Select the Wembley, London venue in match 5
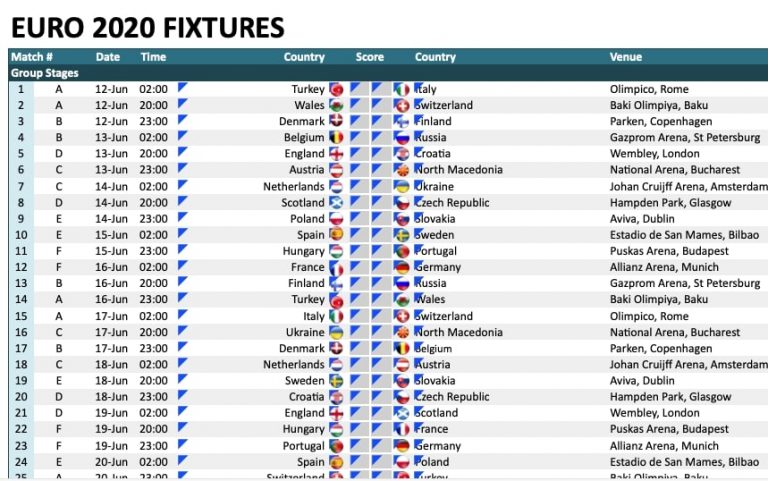The width and height of the screenshot is (768, 481). coord(654,153)
